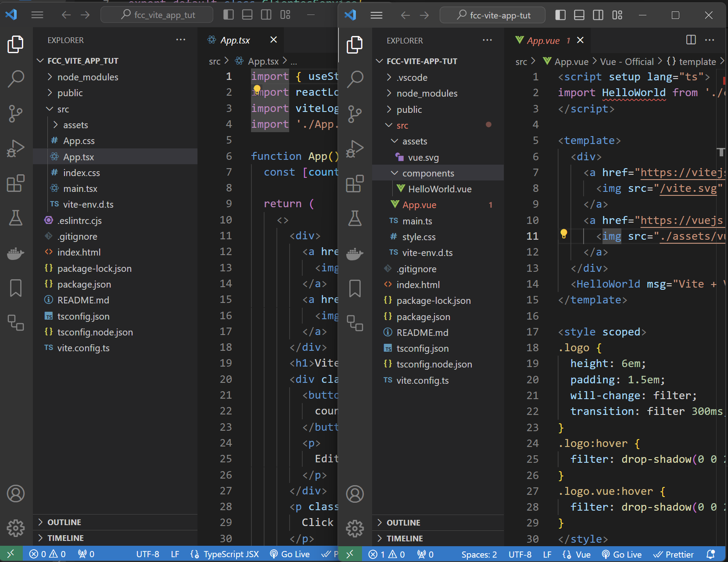
Task: Expand node_modules folder in left explorer
Action: pyautogui.click(x=87, y=77)
